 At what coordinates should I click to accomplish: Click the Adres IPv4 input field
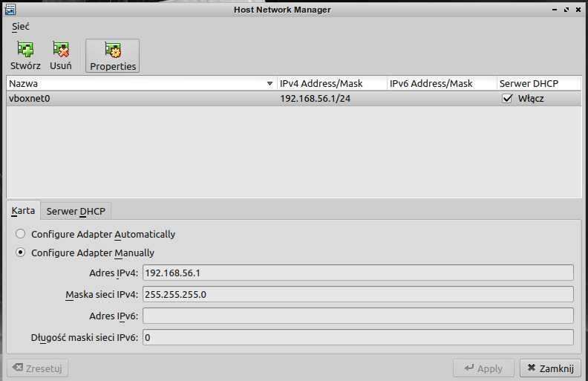pyautogui.click(x=358, y=273)
